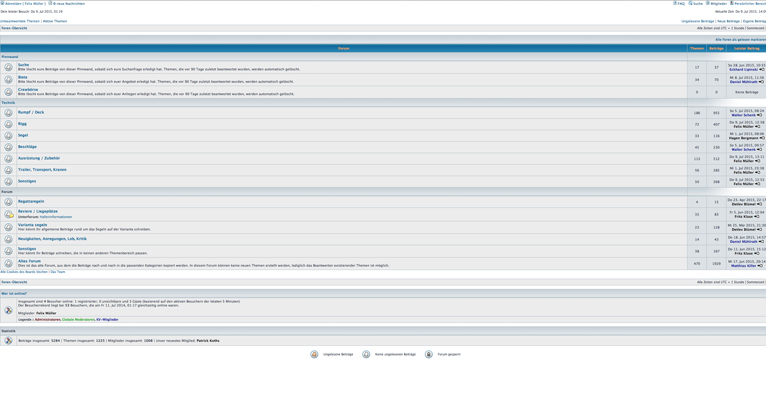This screenshot has height=398, width=766.
Task: Open Aktive Themen link
Action: coord(55,21)
